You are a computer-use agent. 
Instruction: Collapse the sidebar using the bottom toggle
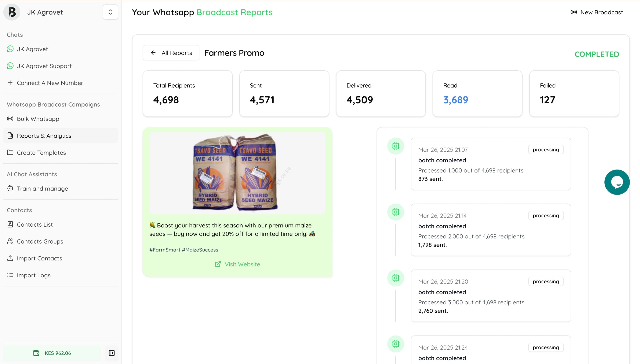tap(112, 353)
